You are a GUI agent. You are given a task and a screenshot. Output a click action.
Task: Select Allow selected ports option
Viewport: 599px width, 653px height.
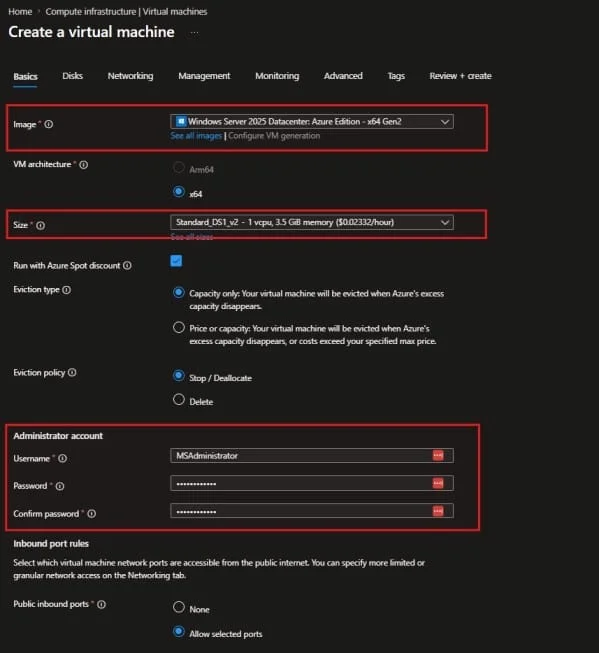point(179,631)
